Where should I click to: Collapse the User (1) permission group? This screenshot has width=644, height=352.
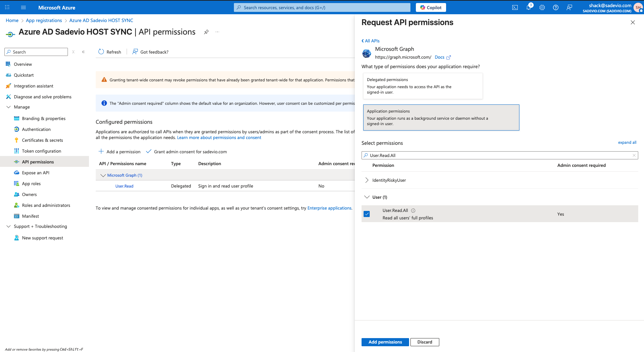pyautogui.click(x=367, y=197)
